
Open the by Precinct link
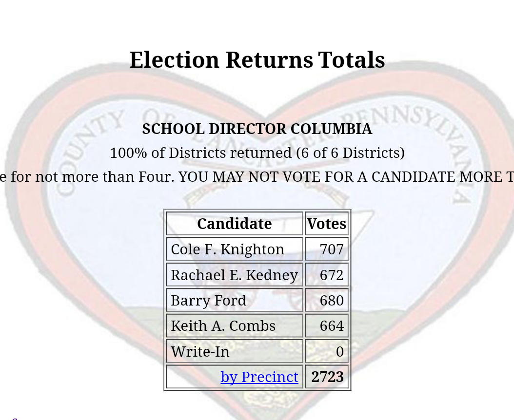click(259, 377)
